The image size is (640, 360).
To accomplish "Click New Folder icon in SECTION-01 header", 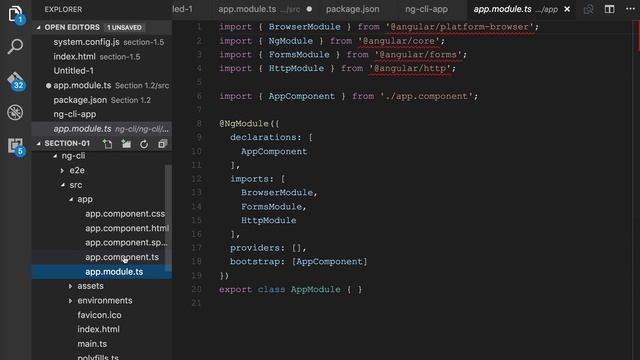I will click(x=126, y=144).
